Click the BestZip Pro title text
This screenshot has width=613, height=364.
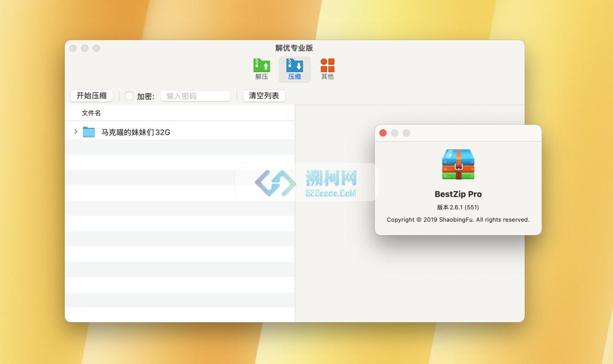(x=458, y=194)
